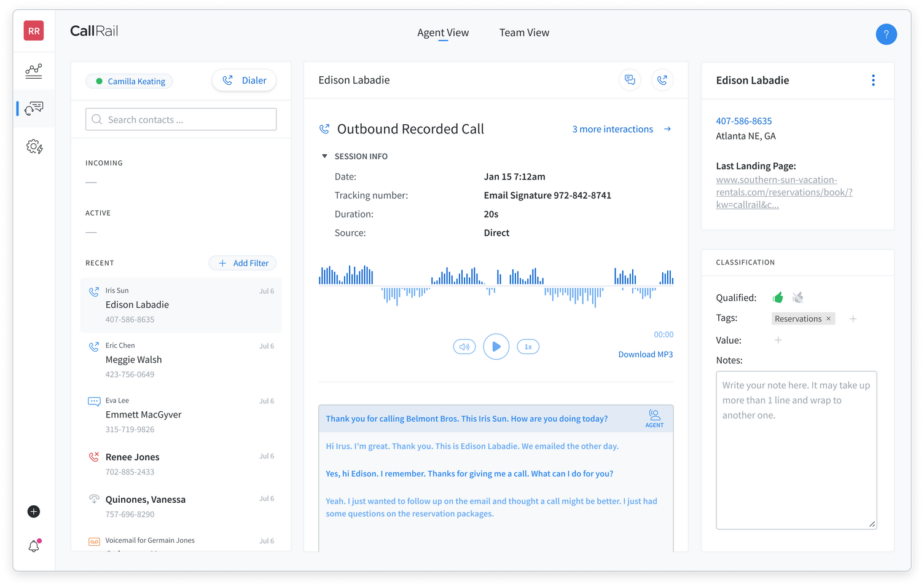Click the Search contacts field
Image resolution: width=924 pixels, height=587 pixels.
tap(181, 119)
